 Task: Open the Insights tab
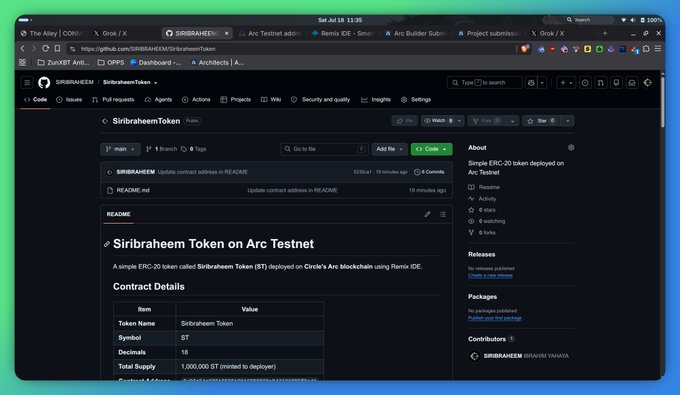coord(376,100)
